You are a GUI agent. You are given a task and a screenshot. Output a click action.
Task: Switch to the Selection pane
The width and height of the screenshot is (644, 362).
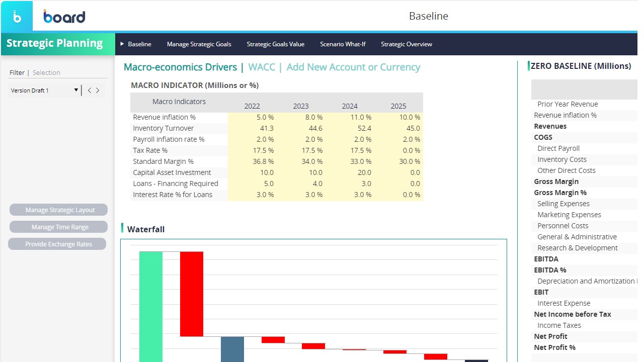coord(46,72)
